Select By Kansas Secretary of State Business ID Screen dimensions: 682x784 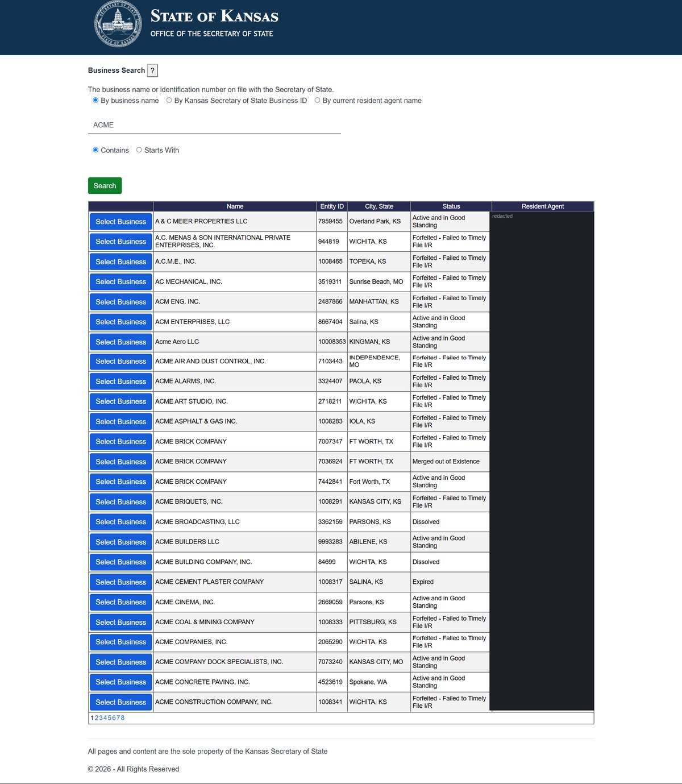pyautogui.click(x=169, y=100)
